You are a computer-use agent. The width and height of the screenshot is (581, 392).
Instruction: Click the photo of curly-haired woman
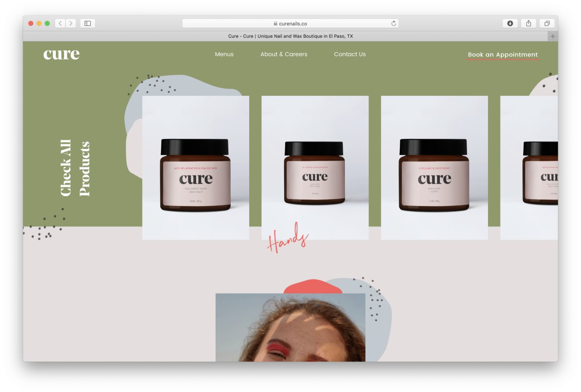point(290,328)
